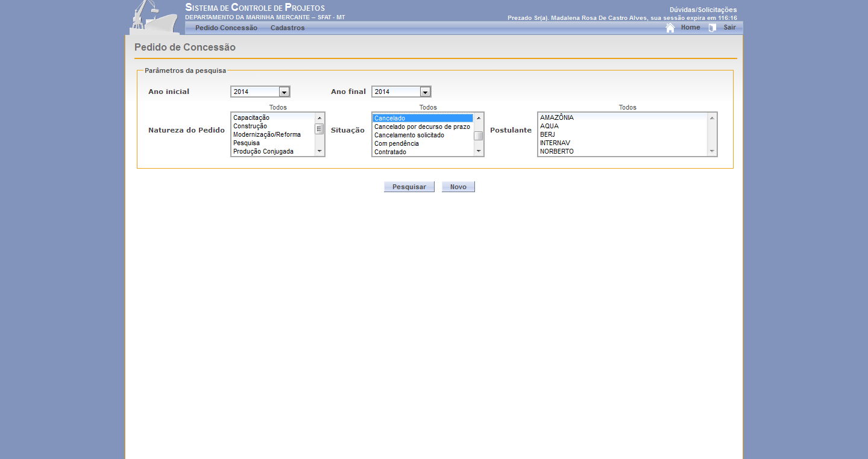Open the Dúvidas/Solicitações link

click(x=703, y=10)
